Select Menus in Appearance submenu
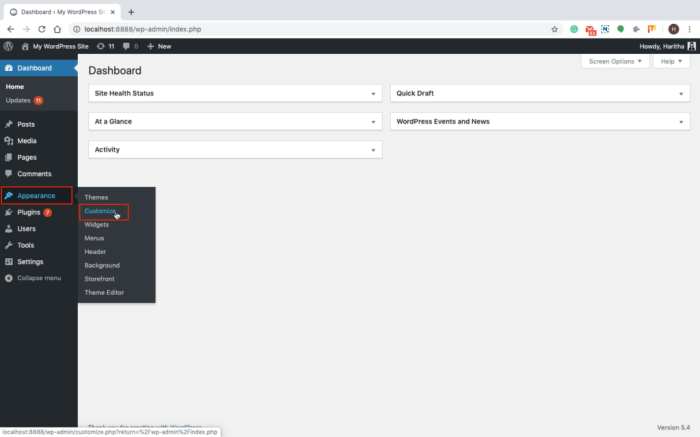 (94, 238)
